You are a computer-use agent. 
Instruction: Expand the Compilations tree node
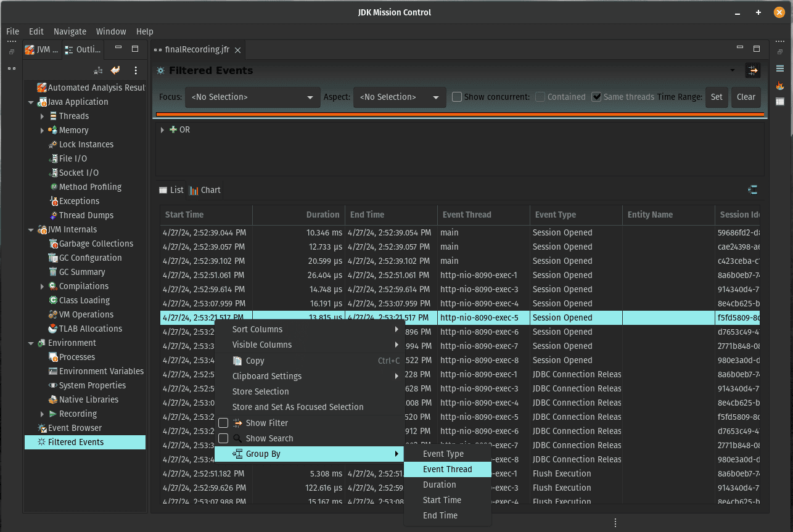point(42,287)
